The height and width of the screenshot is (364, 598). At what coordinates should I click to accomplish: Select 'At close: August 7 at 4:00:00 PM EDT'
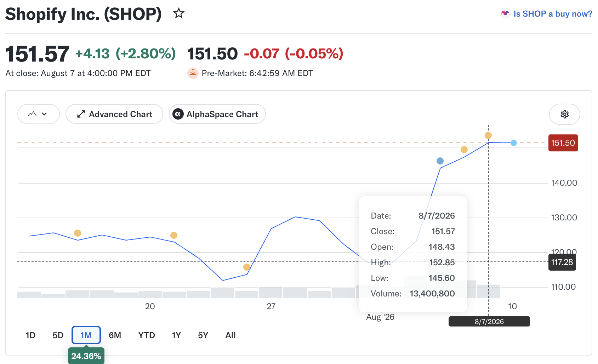click(78, 73)
